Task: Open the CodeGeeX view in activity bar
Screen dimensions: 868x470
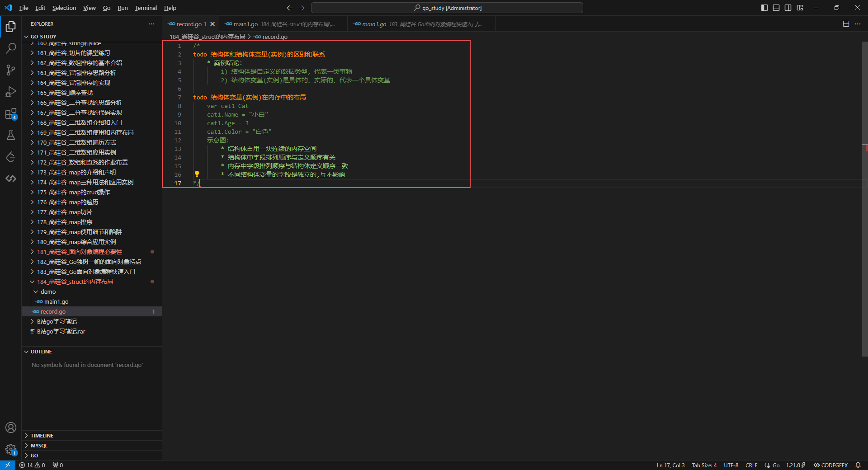Action: tap(11, 179)
